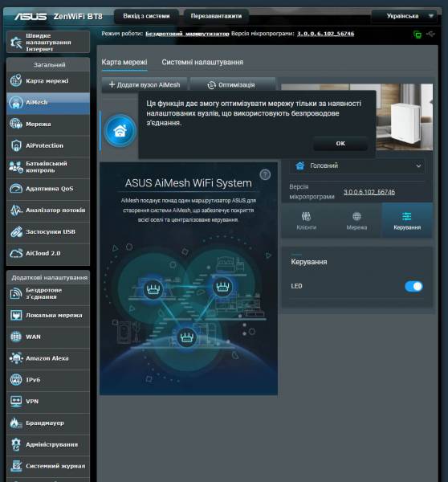Click the Карта мережі globe icon in sidebar
This screenshot has width=448, height=482.
click(16, 81)
